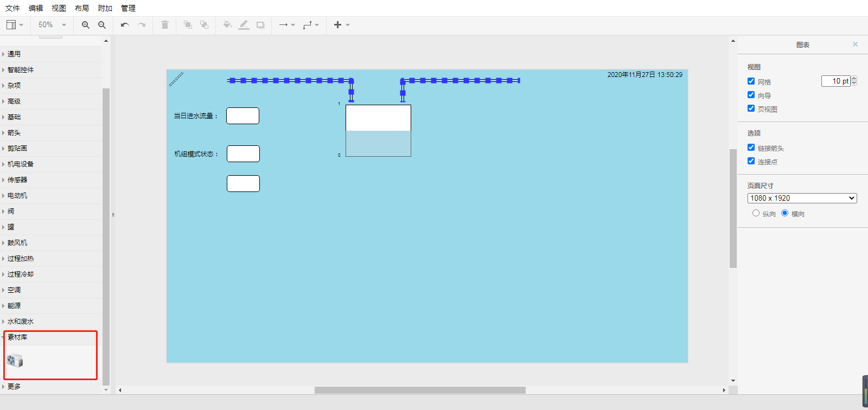Expand the 高级 shape category
The height and width of the screenshot is (410, 868).
pyautogui.click(x=51, y=101)
